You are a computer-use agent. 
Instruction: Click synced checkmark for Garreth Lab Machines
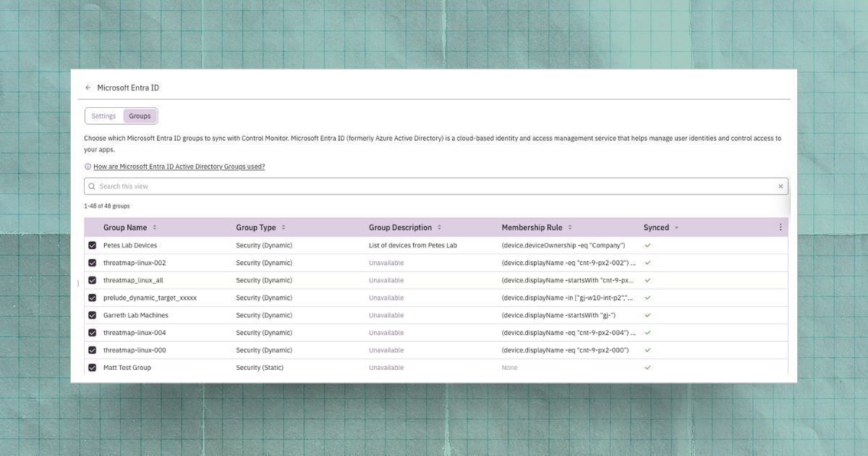pyautogui.click(x=647, y=315)
